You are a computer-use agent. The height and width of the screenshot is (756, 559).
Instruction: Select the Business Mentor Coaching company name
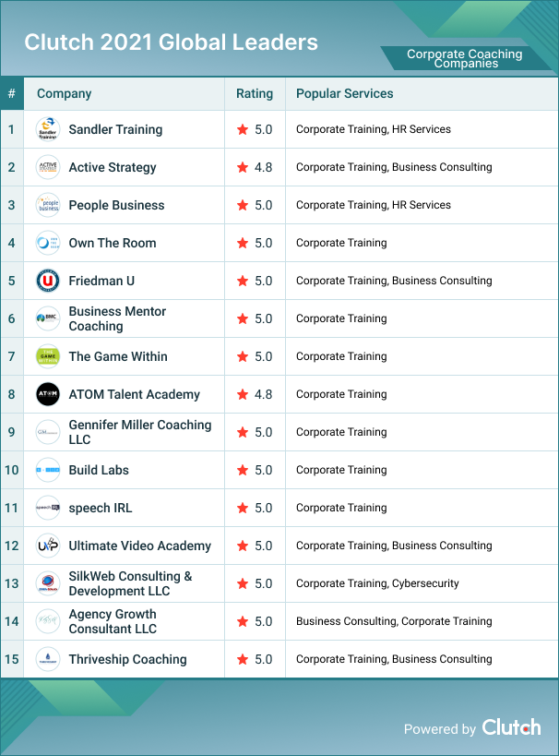click(x=117, y=318)
